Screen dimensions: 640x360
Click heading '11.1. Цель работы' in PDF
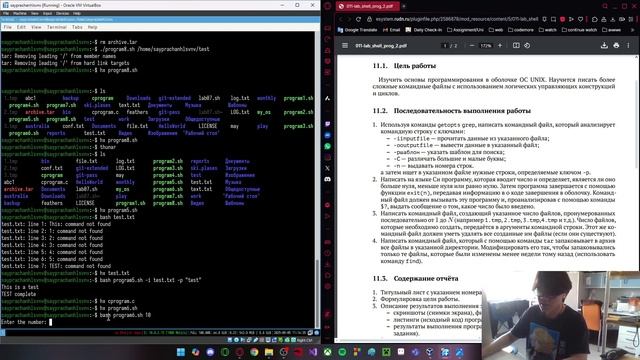[x=404, y=66]
